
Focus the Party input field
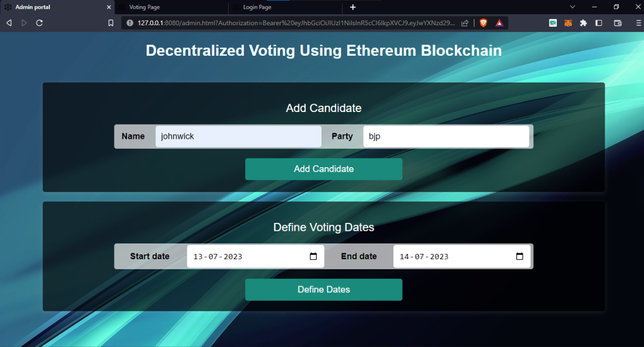click(446, 136)
